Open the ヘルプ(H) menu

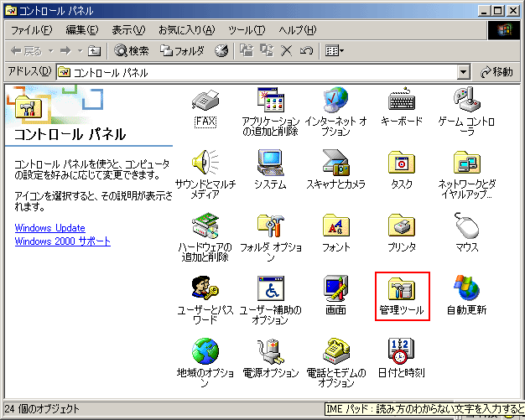click(x=298, y=30)
